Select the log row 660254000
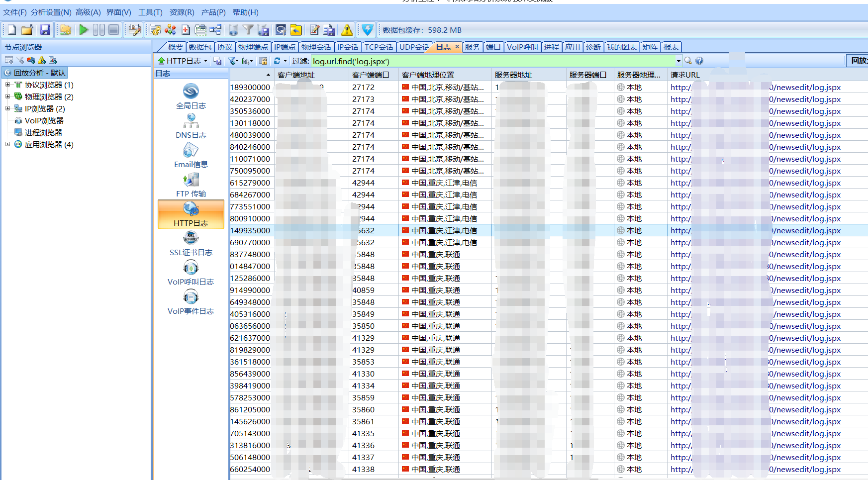This screenshot has width=868, height=480. pyautogui.click(x=549, y=469)
